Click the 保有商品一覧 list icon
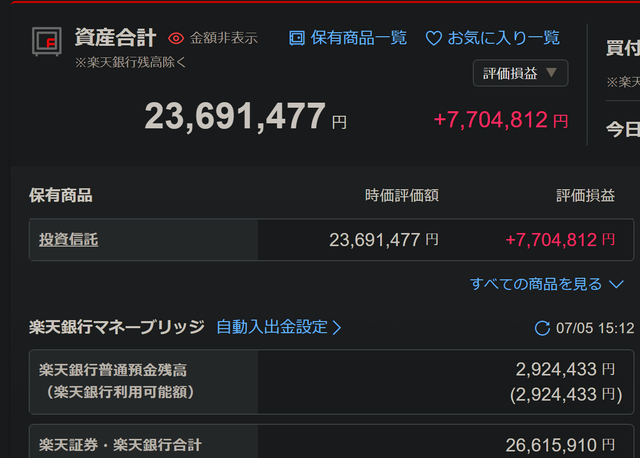 (x=296, y=38)
